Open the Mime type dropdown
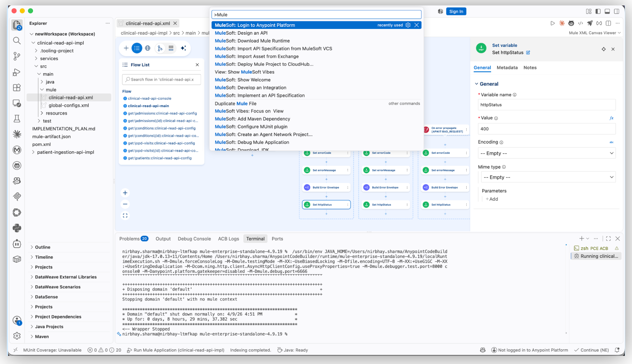 point(548,177)
